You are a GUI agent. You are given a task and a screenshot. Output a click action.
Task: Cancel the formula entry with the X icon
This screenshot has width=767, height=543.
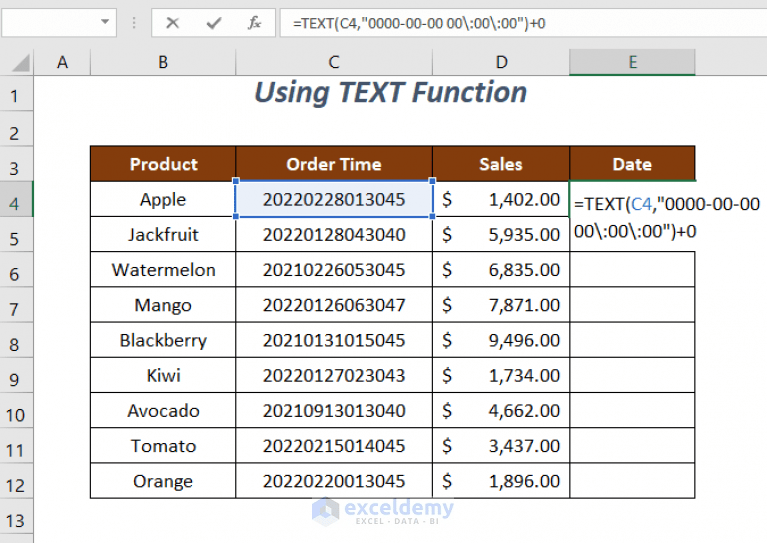click(172, 23)
